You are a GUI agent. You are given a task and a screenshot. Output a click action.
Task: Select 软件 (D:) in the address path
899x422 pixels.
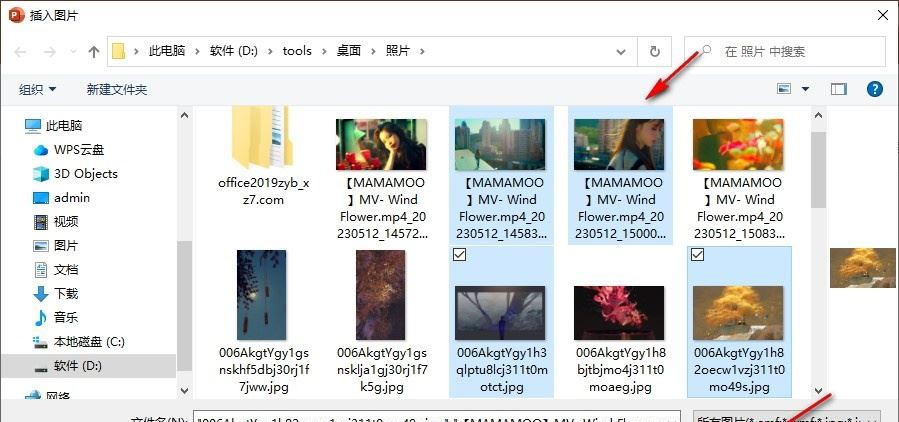[233, 51]
